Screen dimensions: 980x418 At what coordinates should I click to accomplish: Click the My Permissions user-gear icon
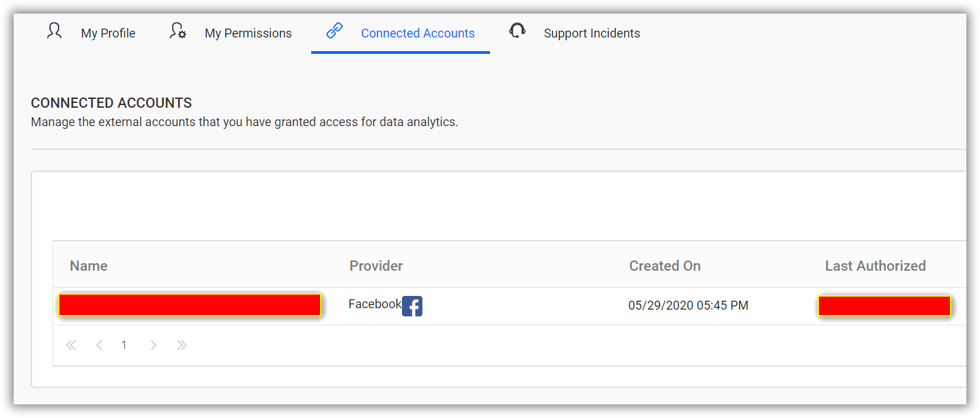click(x=177, y=31)
